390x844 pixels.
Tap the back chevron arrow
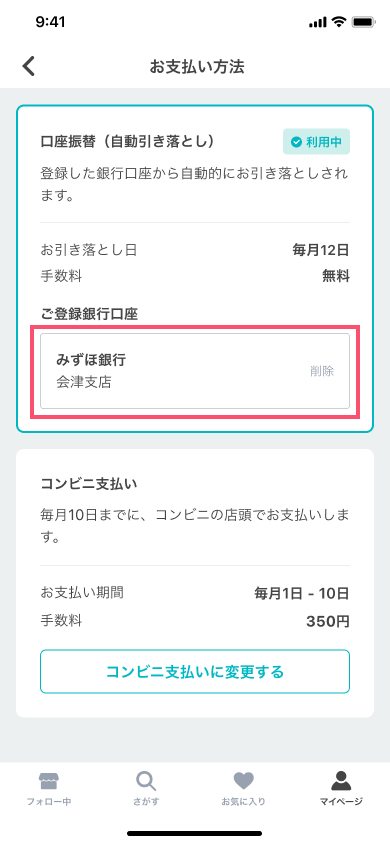[x=29, y=67]
